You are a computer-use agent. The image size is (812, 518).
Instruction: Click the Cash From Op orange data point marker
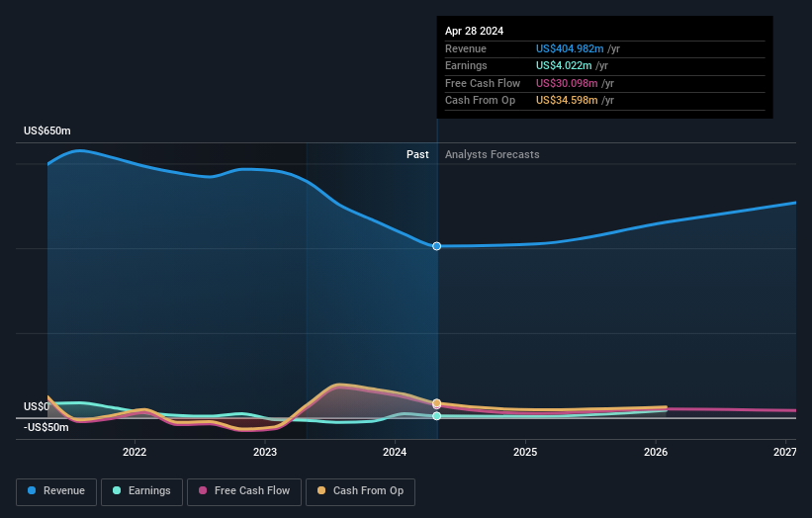(x=436, y=403)
